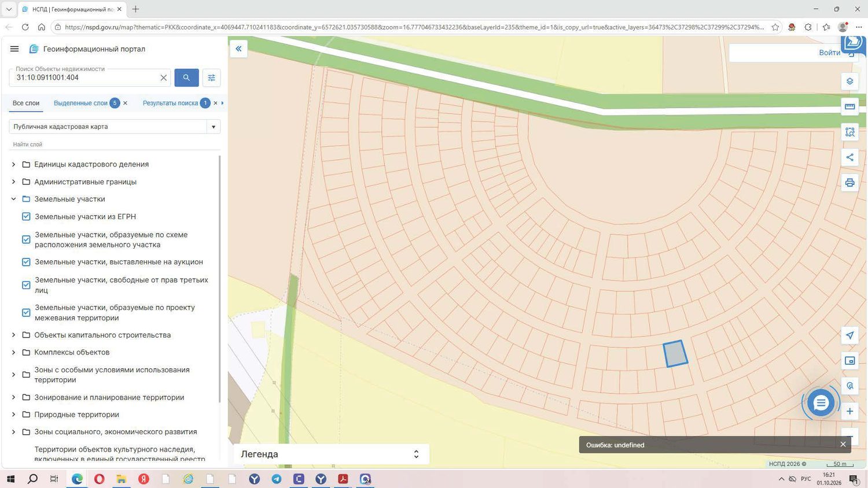This screenshot has height=488, width=868.
Task: Select the area search tool
Action: point(849,132)
